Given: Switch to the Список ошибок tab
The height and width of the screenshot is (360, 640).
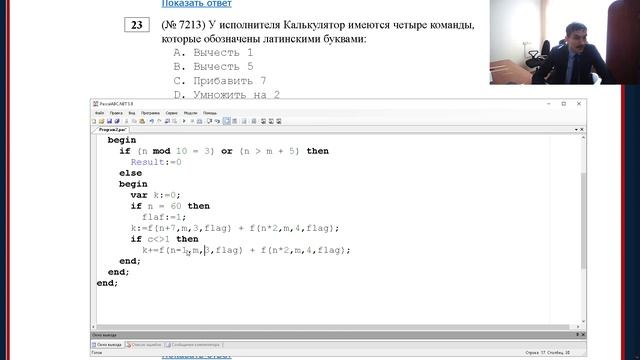Looking at the screenshot, I should [144, 345].
